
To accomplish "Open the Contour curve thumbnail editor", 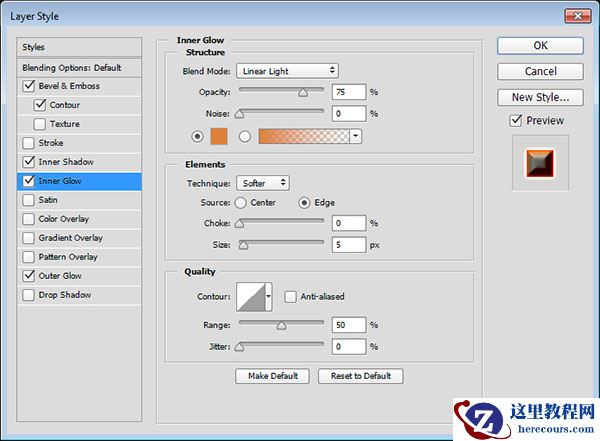I will coord(251,297).
